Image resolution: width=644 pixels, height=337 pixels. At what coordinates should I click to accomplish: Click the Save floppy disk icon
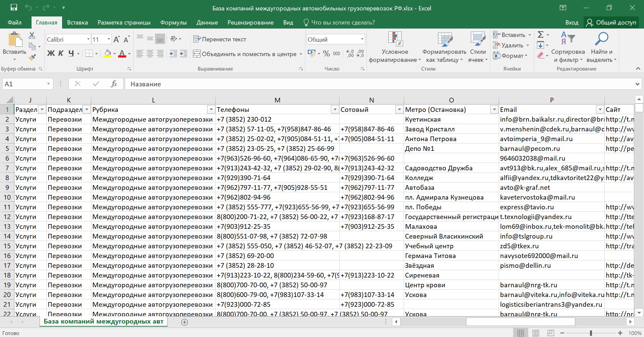coord(14,8)
